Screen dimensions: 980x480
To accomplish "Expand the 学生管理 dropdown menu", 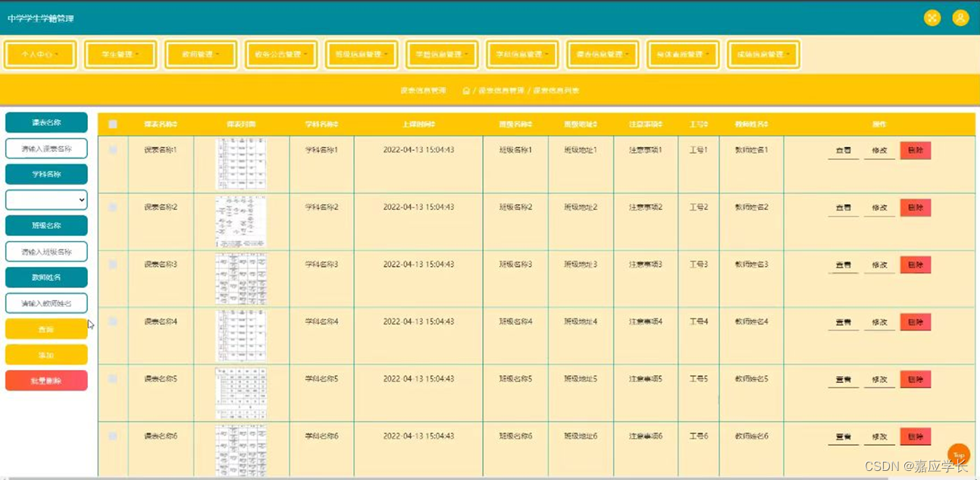I will 120,54.
